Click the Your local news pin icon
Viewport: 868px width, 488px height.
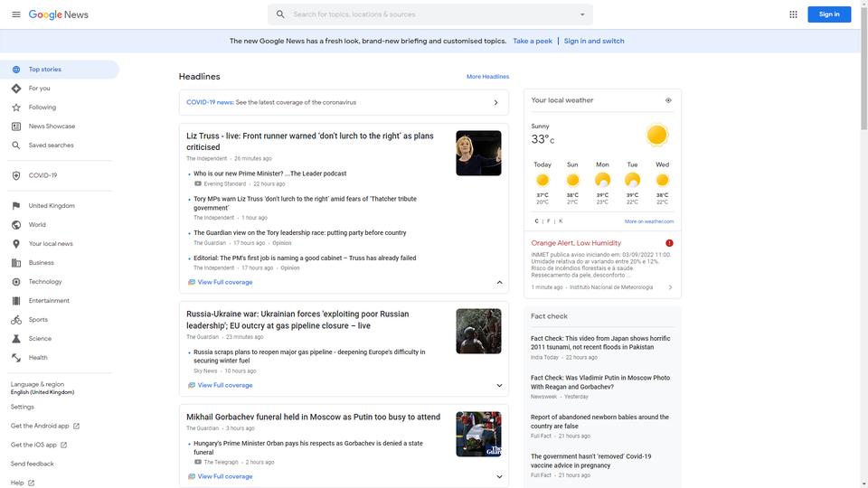pos(16,244)
